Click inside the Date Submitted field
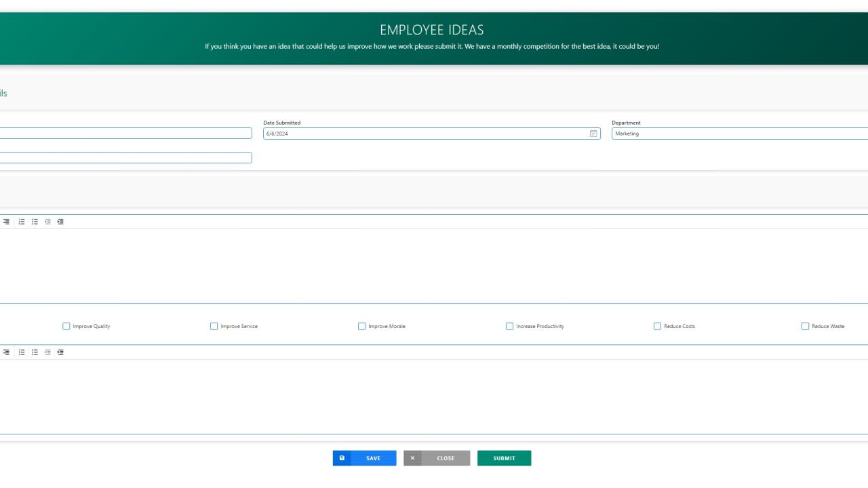The image size is (868, 488). pos(407,133)
